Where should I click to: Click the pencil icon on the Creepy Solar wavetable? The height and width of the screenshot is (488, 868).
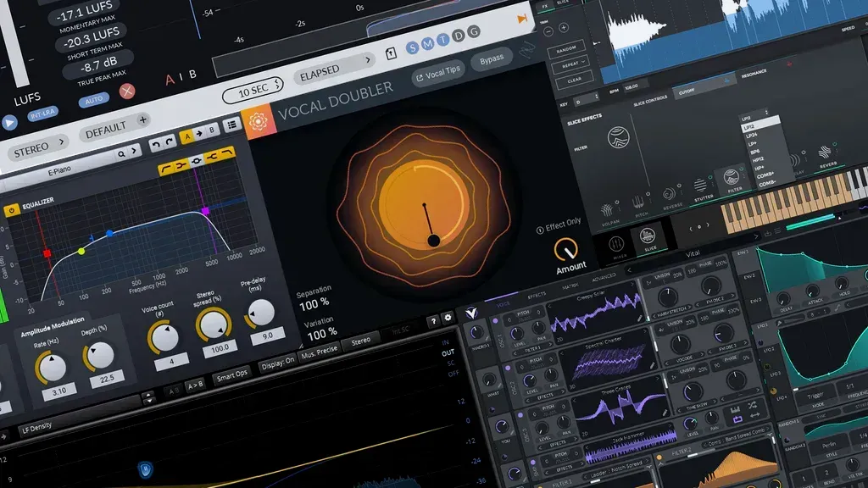[x=639, y=319]
